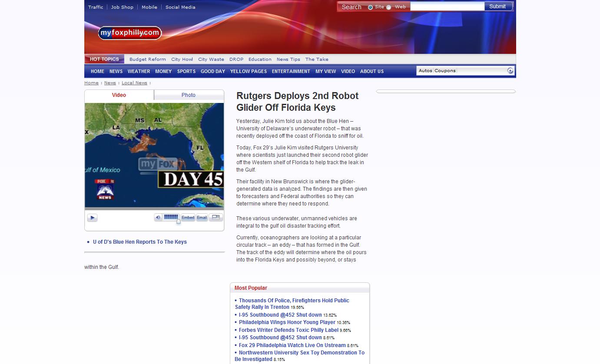Toggle the video fullscreen icon

click(216, 218)
